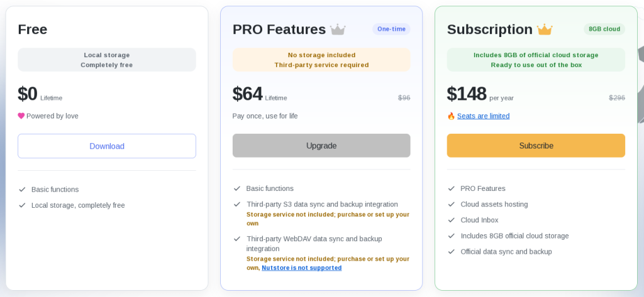Open the Seats are limited link
The width and height of the screenshot is (644, 297).
tap(484, 116)
